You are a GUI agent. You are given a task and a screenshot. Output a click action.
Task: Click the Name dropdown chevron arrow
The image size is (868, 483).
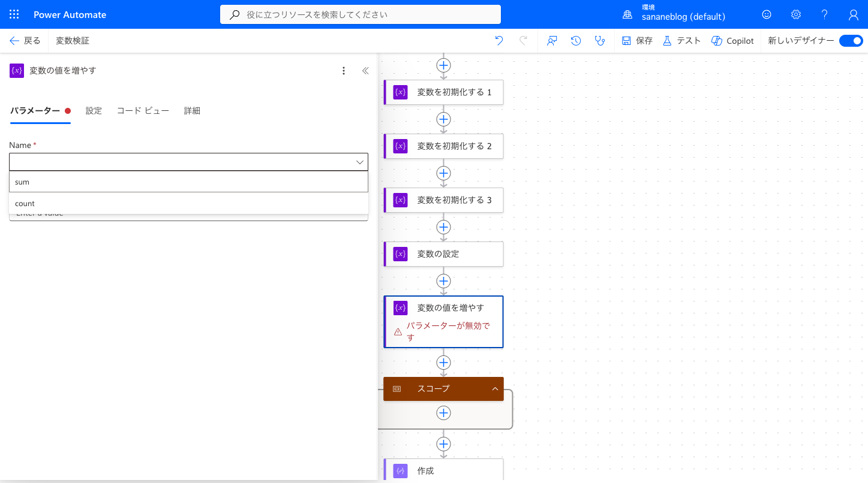click(x=359, y=162)
